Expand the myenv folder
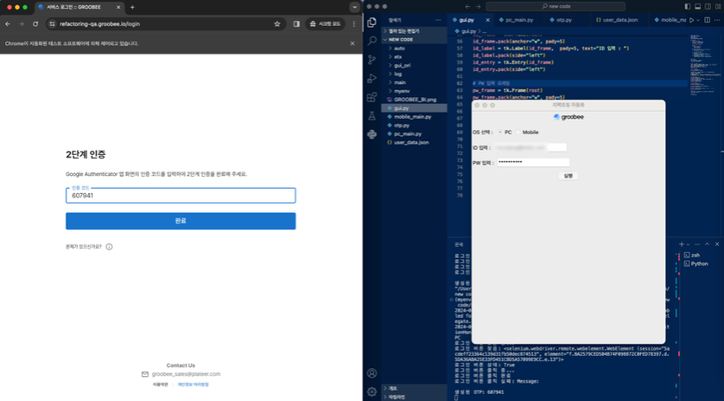 point(414,91)
